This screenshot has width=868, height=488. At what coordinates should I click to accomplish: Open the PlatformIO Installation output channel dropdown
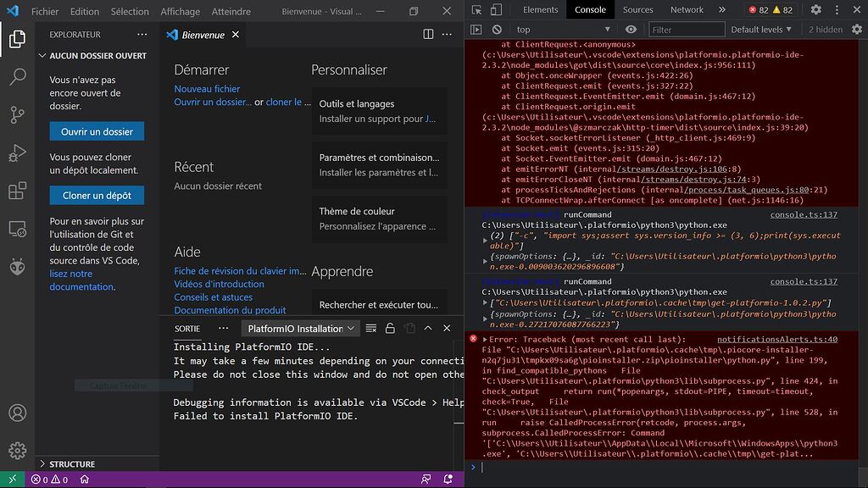[x=301, y=328]
